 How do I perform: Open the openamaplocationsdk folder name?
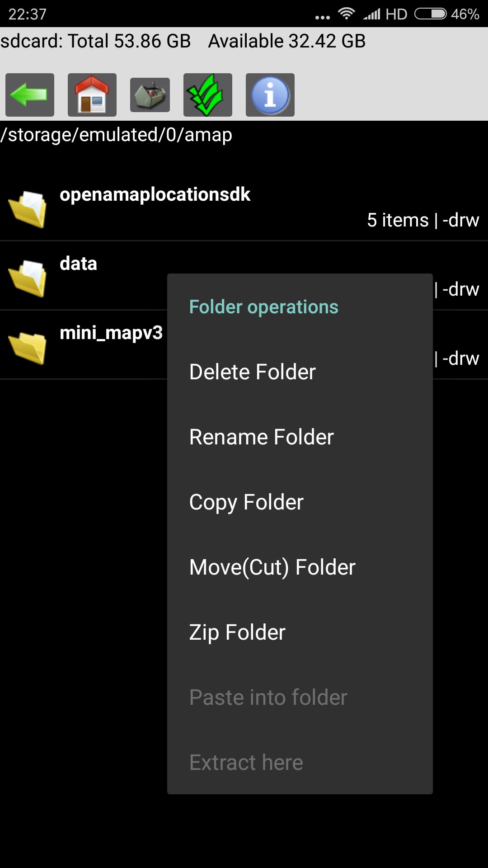[x=155, y=195]
